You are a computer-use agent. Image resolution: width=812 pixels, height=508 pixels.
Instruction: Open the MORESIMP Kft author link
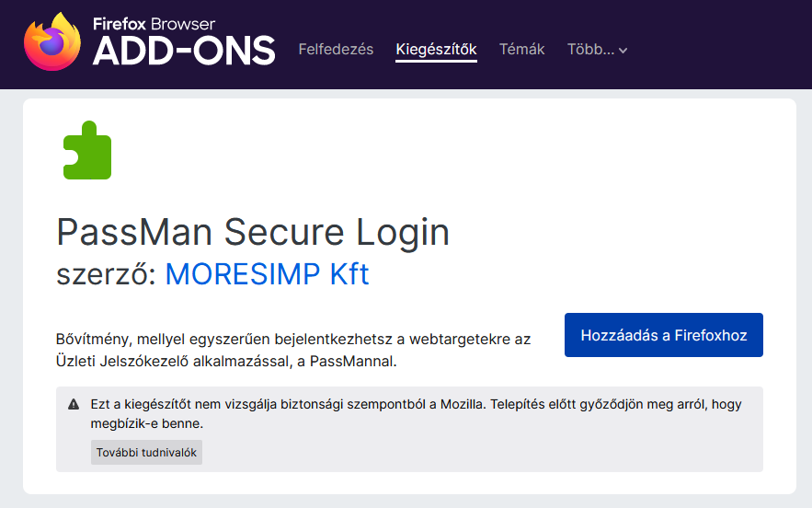267,273
